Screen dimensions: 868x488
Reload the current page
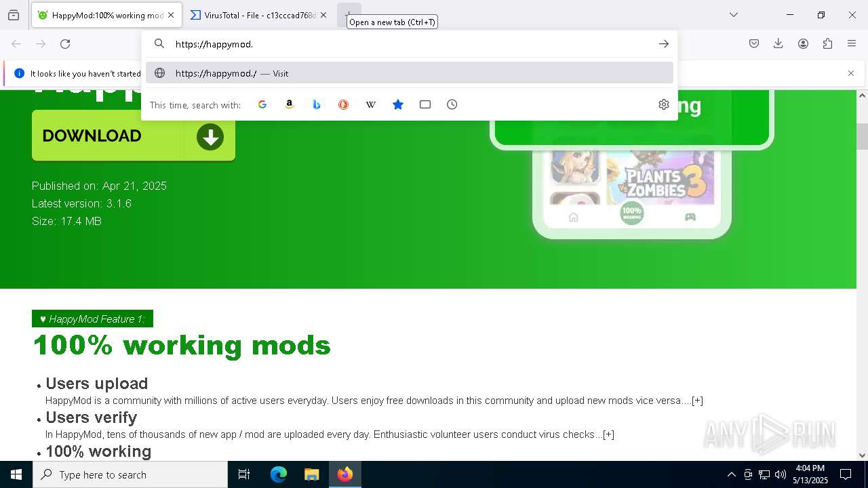coord(65,44)
